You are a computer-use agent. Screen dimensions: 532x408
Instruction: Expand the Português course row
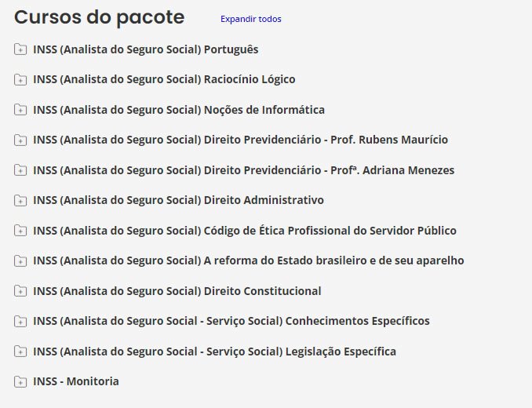click(x=146, y=49)
